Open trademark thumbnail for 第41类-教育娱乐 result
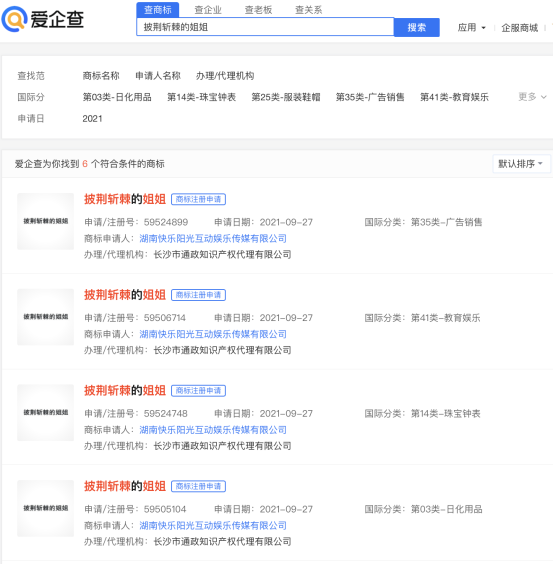 pos(45,317)
